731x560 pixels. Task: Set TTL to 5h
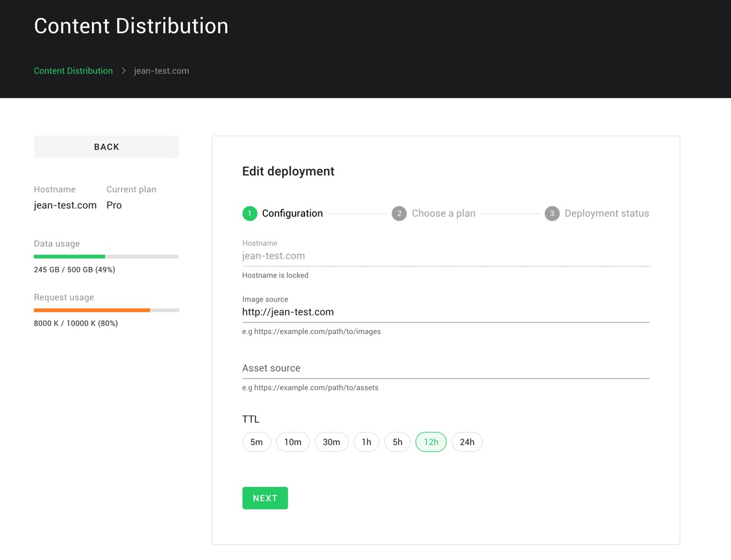click(x=397, y=442)
